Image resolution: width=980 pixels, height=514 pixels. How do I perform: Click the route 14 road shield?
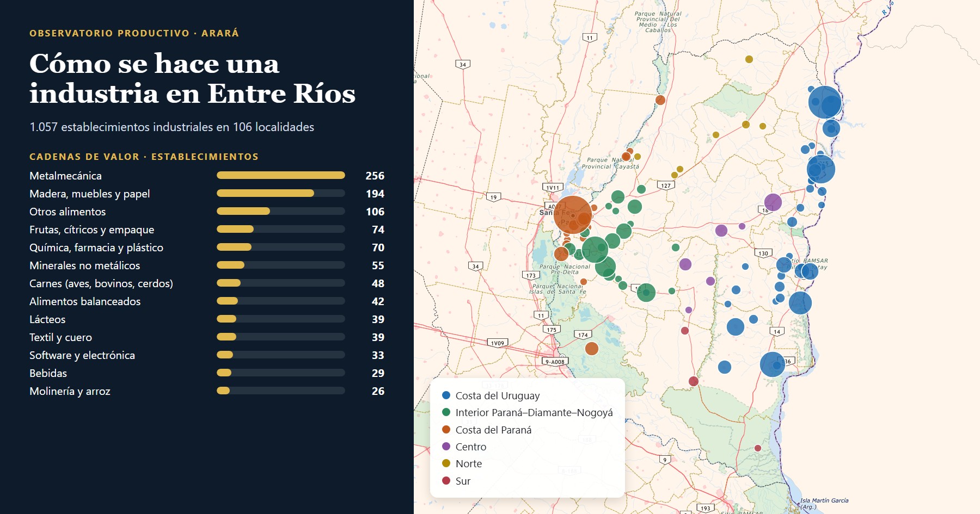777,331
